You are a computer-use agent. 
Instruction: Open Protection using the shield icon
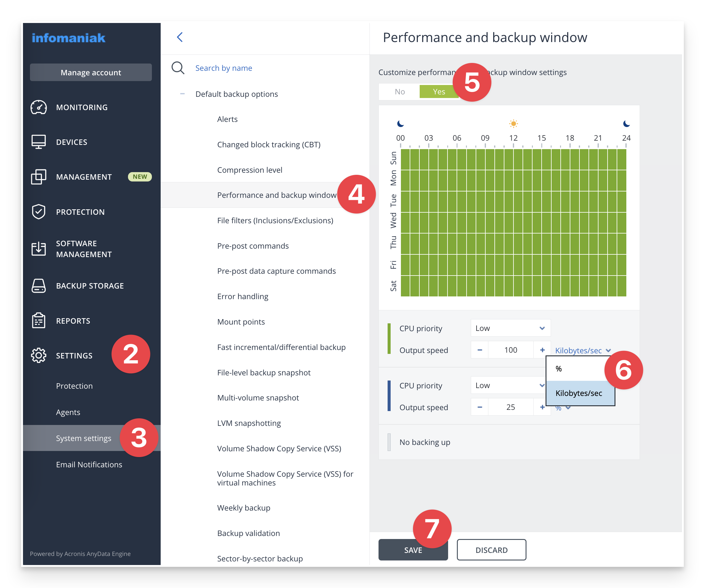point(38,211)
